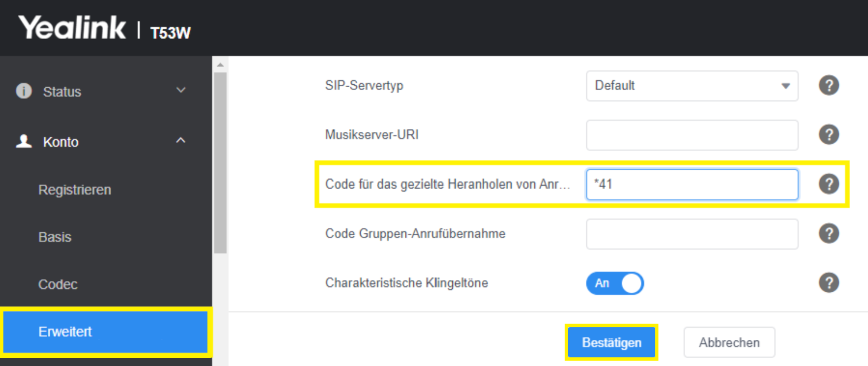Click the Status info icon in sidebar
The height and width of the screenshot is (366, 868).
pyautogui.click(x=24, y=91)
